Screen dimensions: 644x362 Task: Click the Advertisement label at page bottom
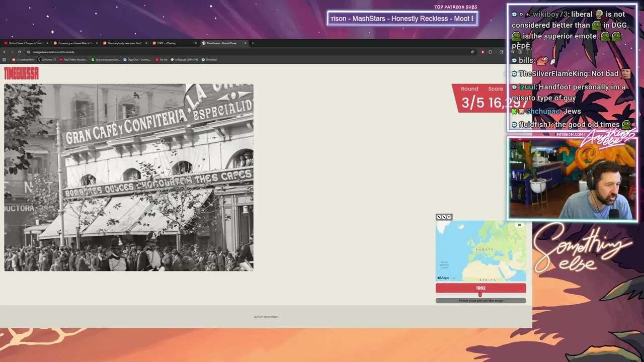tap(266, 317)
